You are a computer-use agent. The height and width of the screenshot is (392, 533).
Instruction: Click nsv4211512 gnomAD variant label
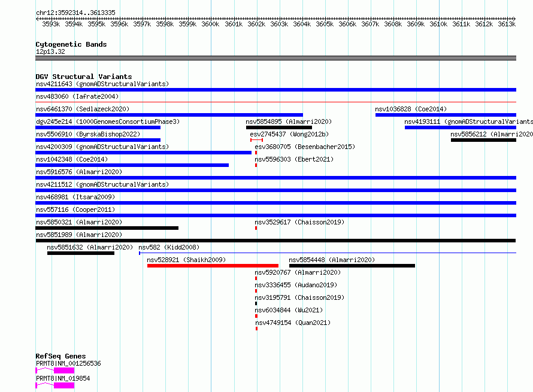(x=102, y=184)
